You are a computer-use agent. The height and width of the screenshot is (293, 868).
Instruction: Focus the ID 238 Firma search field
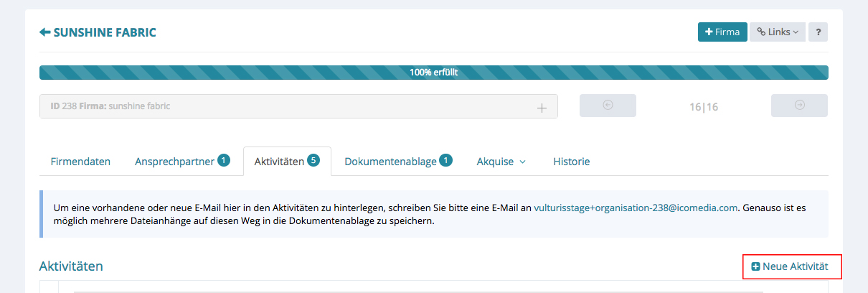287,106
